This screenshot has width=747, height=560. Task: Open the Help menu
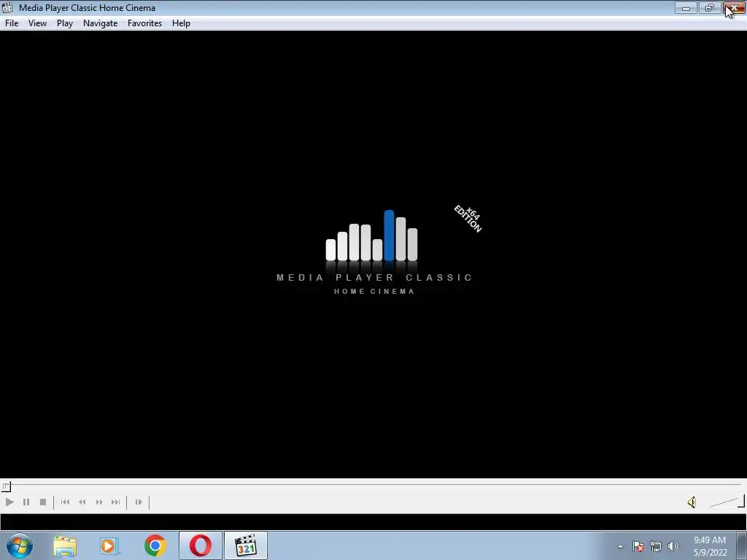(181, 23)
